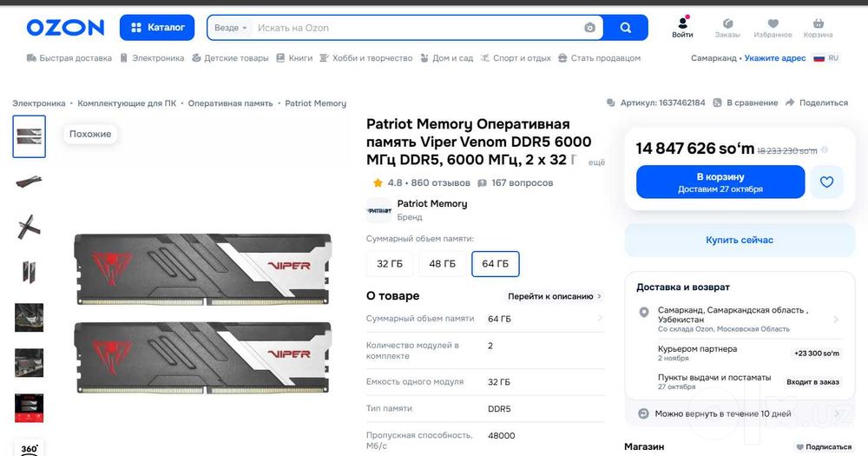868x456 pixels.
Task: Open the Ozon logo homepage
Action: (x=65, y=27)
